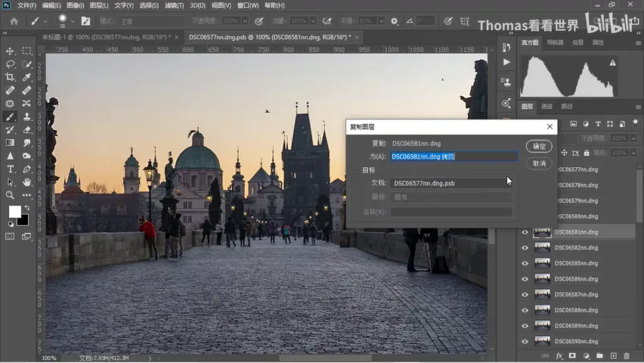Select the Eyedropper tool
644x363 pixels.
pos(26,77)
